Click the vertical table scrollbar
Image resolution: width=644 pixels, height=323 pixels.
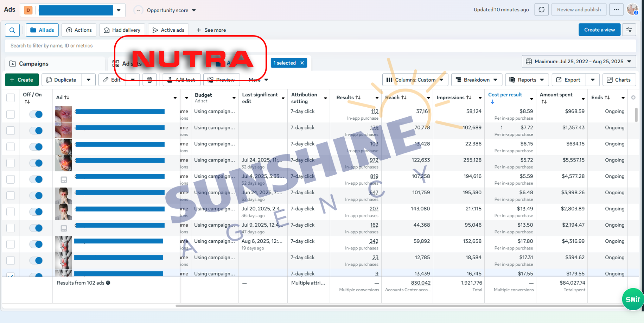click(636, 115)
